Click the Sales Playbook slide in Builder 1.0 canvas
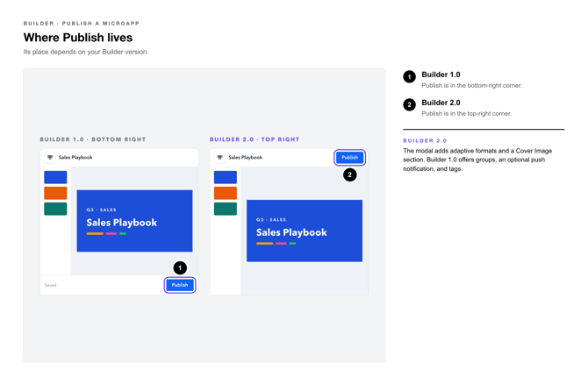 tap(134, 221)
